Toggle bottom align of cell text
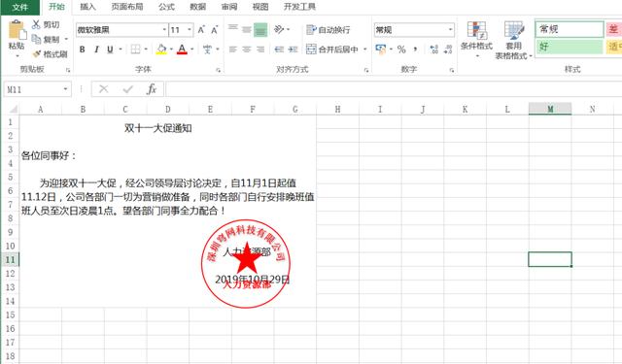 260,30
